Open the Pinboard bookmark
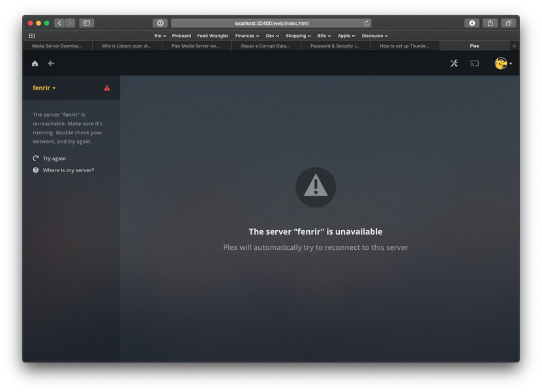Viewport: 542px width, 392px height. pos(181,36)
